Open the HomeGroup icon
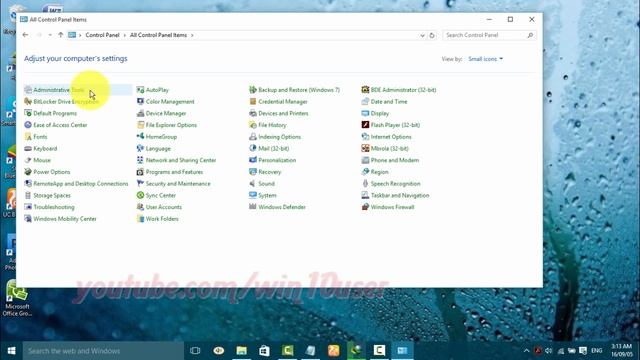Image resolution: width=640 pixels, height=360 pixels. point(140,136)
